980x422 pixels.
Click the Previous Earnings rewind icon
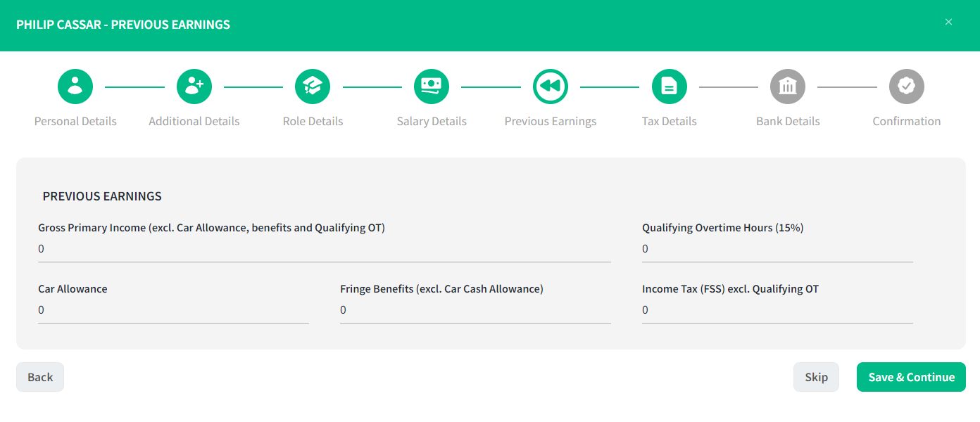551,87
